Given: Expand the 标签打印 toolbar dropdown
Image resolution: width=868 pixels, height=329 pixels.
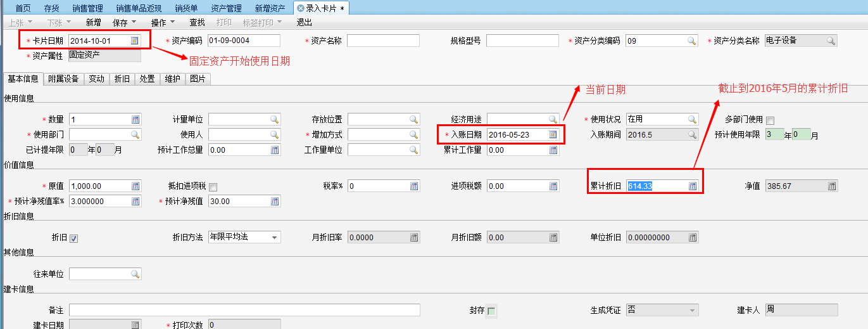Looking at the screenshot, I should [x=279, y=22].
